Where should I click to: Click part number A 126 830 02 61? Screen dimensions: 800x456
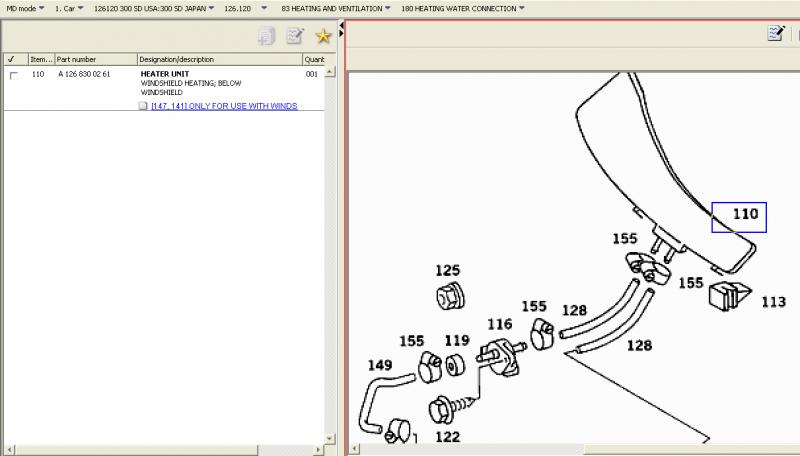(84, 75)
